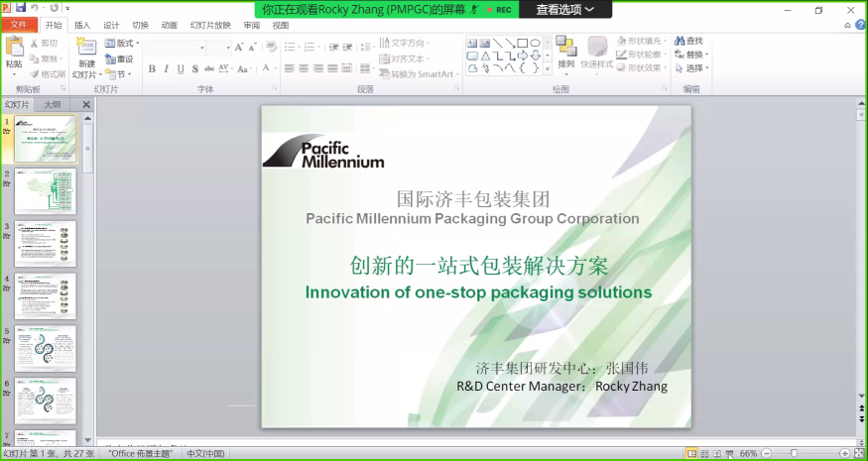The width and height of the screenshot is (868, 461).
Task: Open PowerPoint Help question mark icon
Action: pyautogui.click(x=860, y=25)
